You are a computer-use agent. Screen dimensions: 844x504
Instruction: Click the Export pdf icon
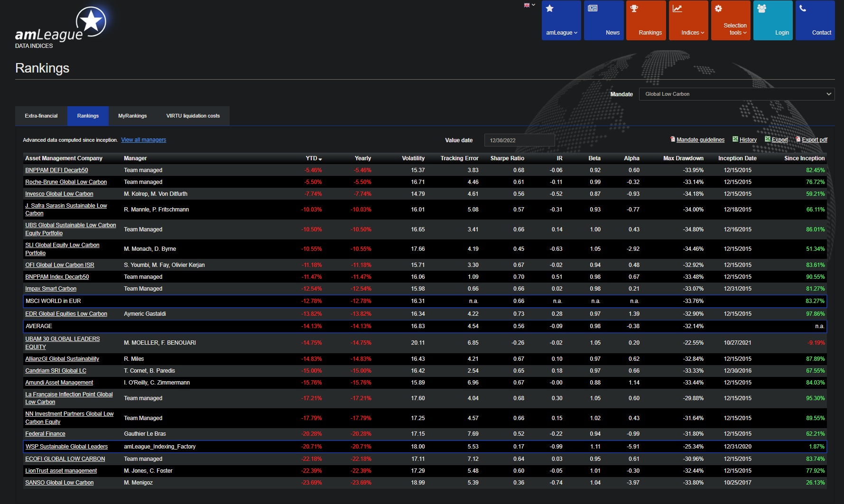tap(798, 139)
